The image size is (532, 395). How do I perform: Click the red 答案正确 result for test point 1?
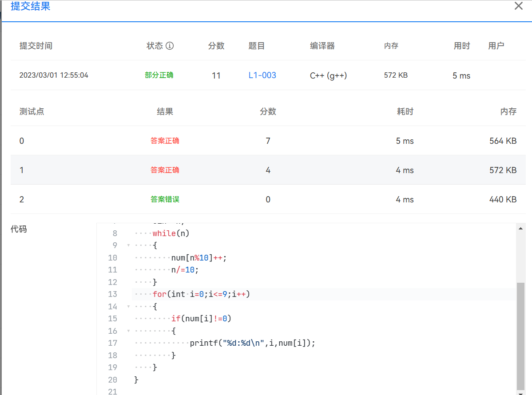point(165,170)
